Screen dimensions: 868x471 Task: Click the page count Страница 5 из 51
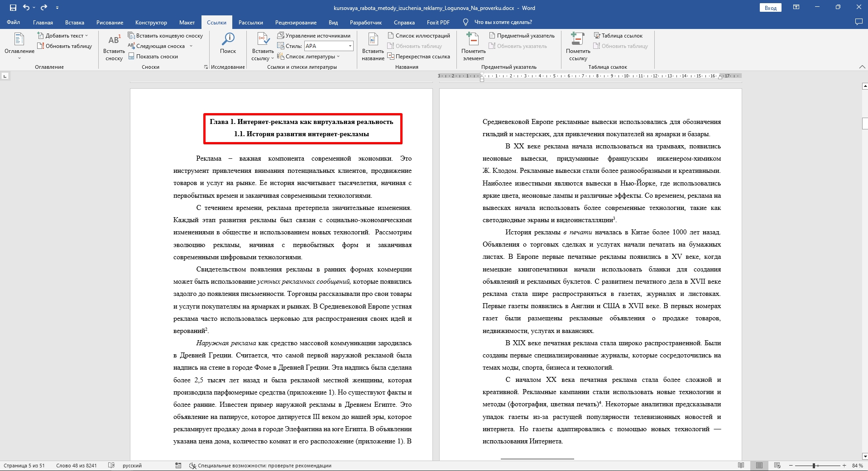point(24,466)
